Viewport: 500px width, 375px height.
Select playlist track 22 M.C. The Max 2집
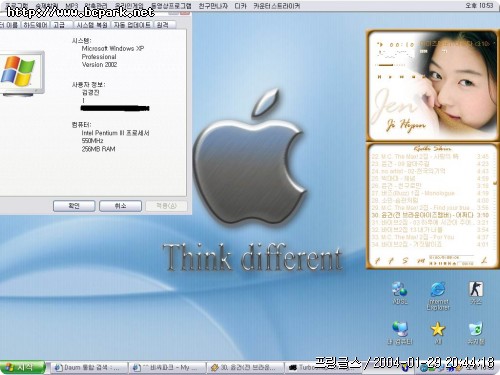[430, 156]
